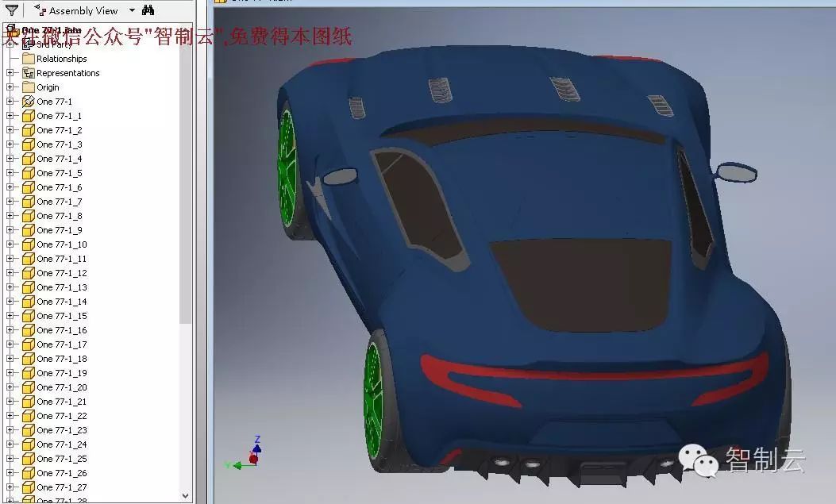Click the One 77-1_3 part icon
Image resolution: width=836 pixels, height=504 pixels.
29,144
